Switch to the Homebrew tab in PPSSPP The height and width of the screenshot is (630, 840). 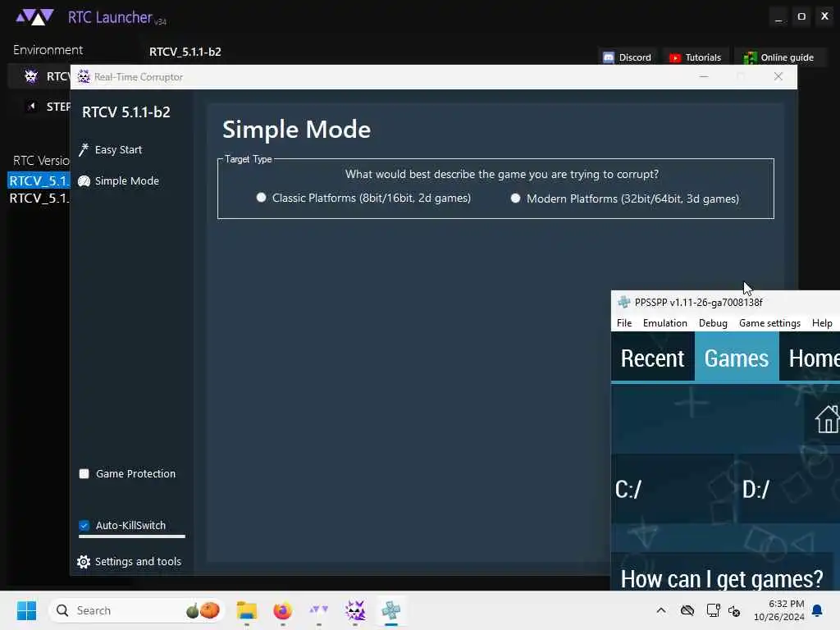pyautogui.click(x=810, y=358)
